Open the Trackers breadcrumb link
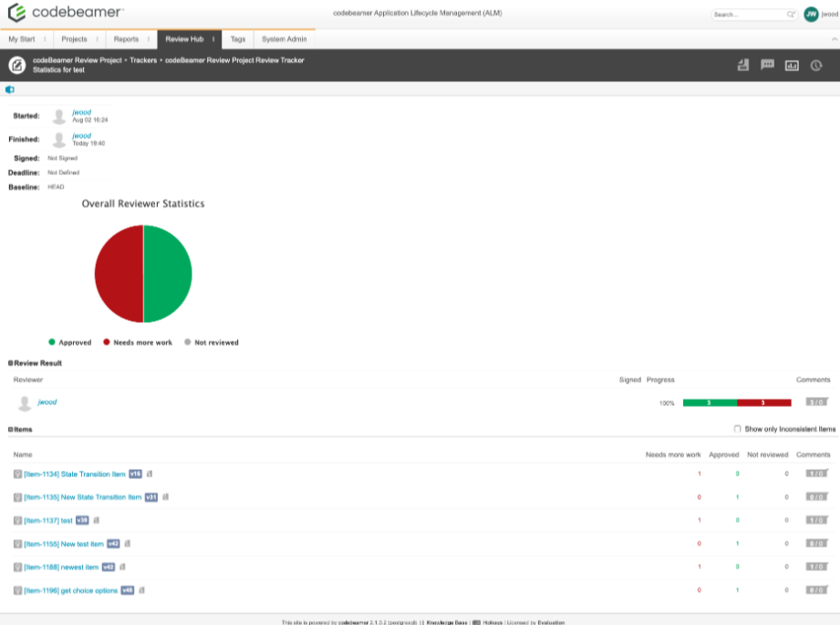Screen dimensions: 840x625 [x=143, y=60]
